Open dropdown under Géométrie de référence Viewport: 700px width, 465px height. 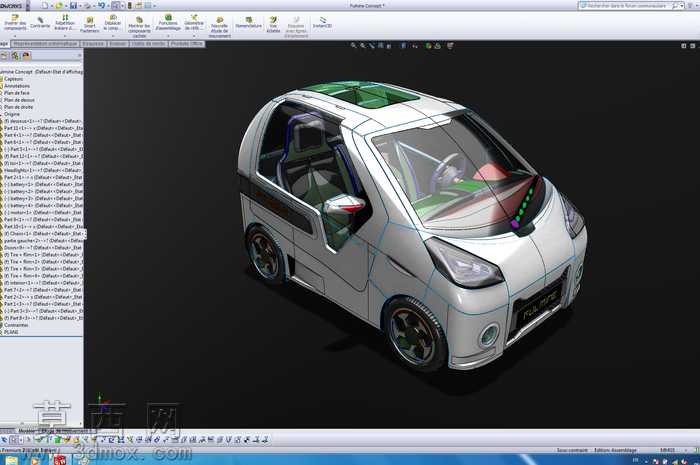click(x=194, y=36)
